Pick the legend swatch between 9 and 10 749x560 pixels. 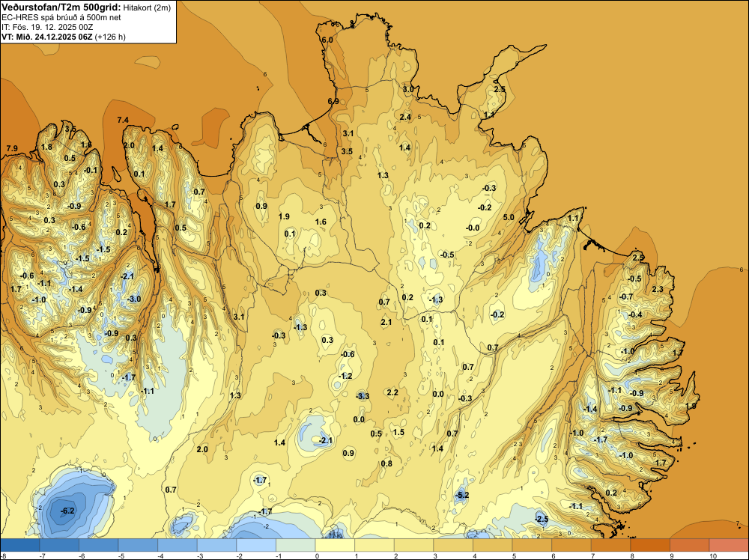click(690, 545)
